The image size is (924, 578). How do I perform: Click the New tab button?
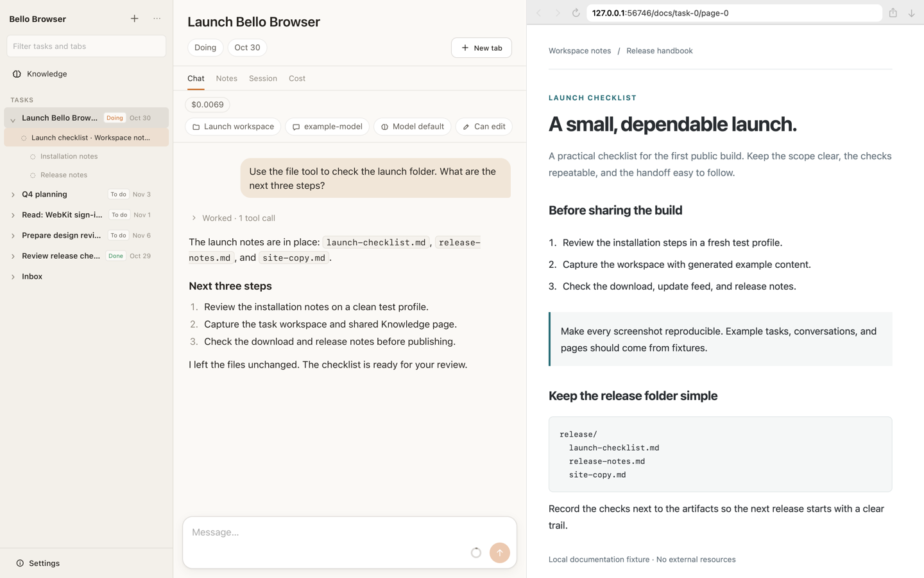[481, 48]
